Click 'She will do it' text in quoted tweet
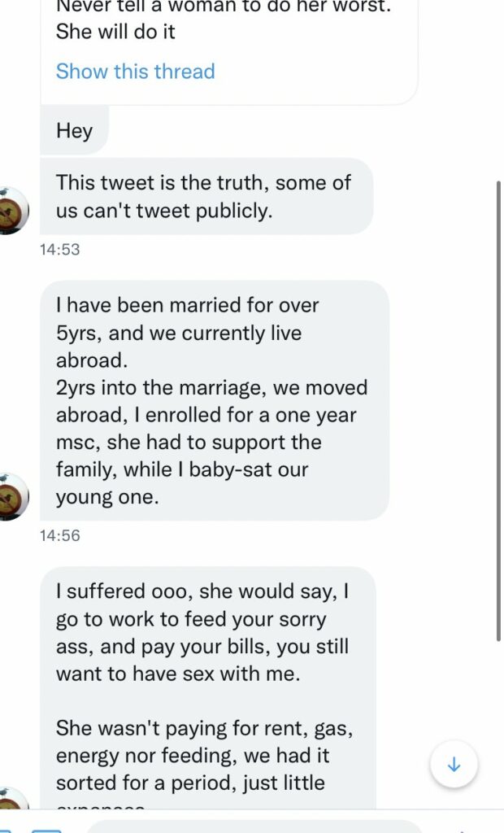Image resolution: width=504 pixels, height=833 pixels. [x=115, y=32]
